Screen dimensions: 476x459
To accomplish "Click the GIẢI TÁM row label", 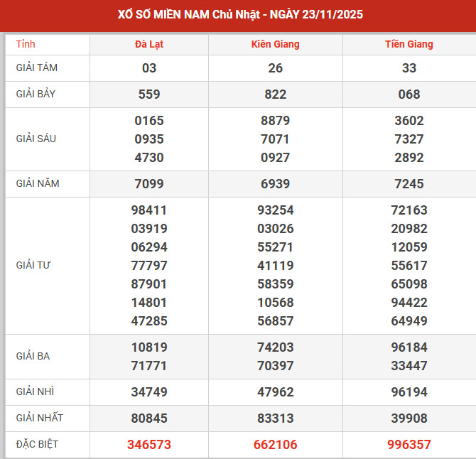I will (36, 68).
